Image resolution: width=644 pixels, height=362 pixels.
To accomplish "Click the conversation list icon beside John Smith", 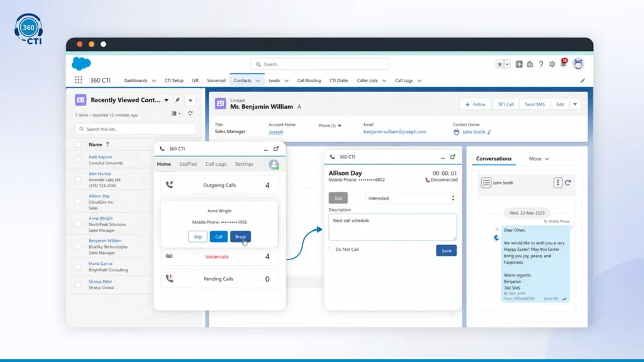I will pos(486,183).
